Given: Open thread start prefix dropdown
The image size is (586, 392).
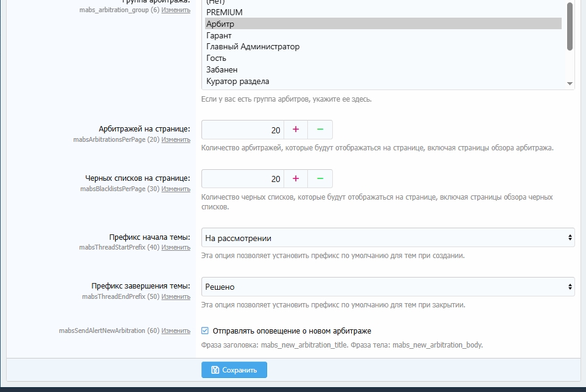Looking at the screenshot, I should click(388, 237).
